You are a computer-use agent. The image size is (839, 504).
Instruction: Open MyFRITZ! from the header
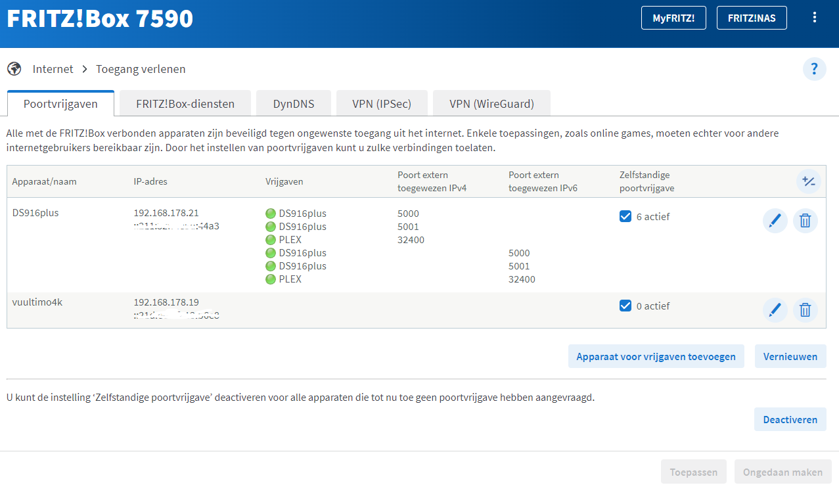[673, 18]
